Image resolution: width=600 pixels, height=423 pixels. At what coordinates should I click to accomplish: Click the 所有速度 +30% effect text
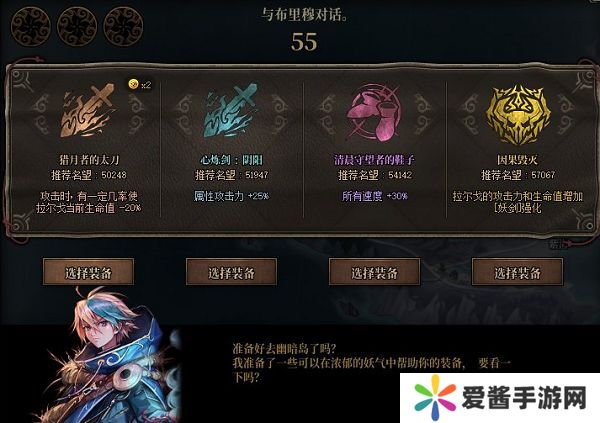[375, 196]
